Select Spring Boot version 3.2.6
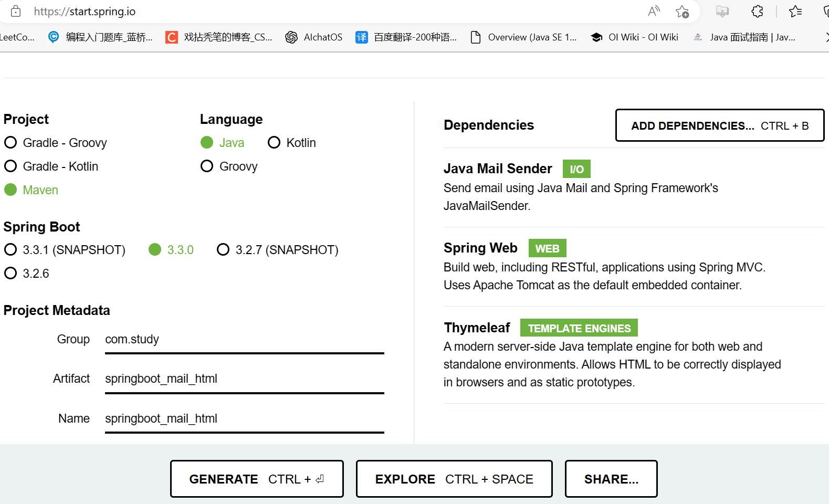Image resolution: width=829 pixels, height=504 pixels. tap(11, 273)
